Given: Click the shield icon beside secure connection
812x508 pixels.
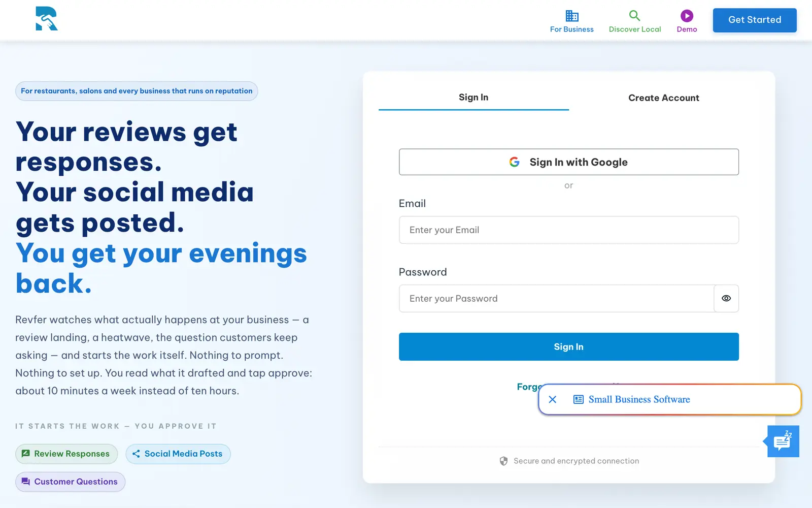Looking at the screenshot, I should click(503, 461).
